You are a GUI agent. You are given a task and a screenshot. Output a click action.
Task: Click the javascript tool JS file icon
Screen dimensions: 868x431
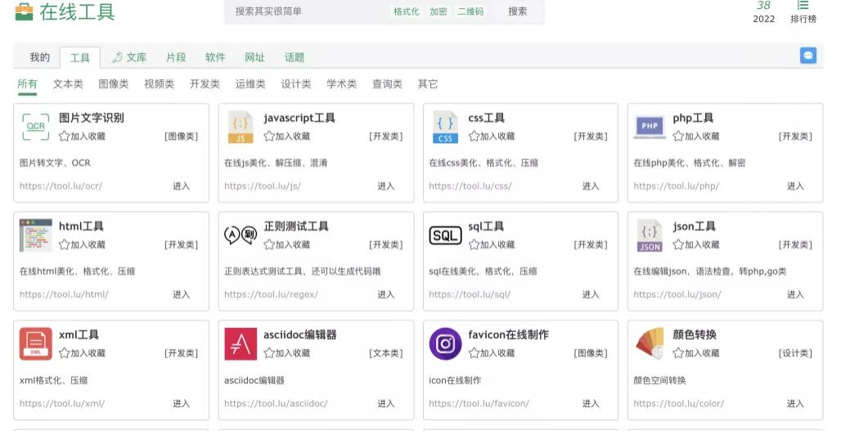pos(241,128)
